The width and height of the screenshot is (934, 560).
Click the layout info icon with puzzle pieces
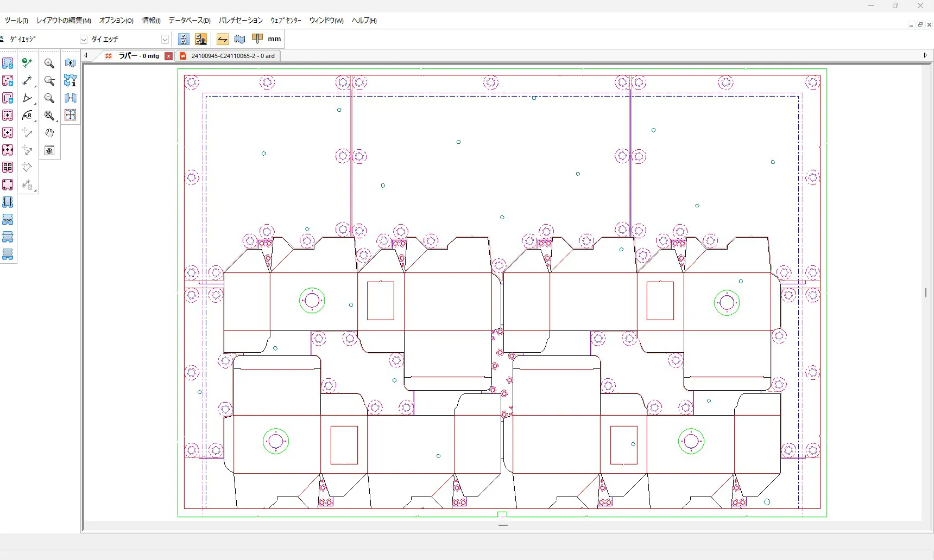(70, 81)
